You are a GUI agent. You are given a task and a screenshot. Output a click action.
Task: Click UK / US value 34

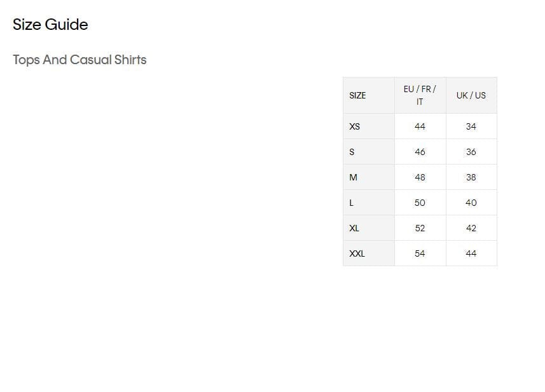pos(471,126)
